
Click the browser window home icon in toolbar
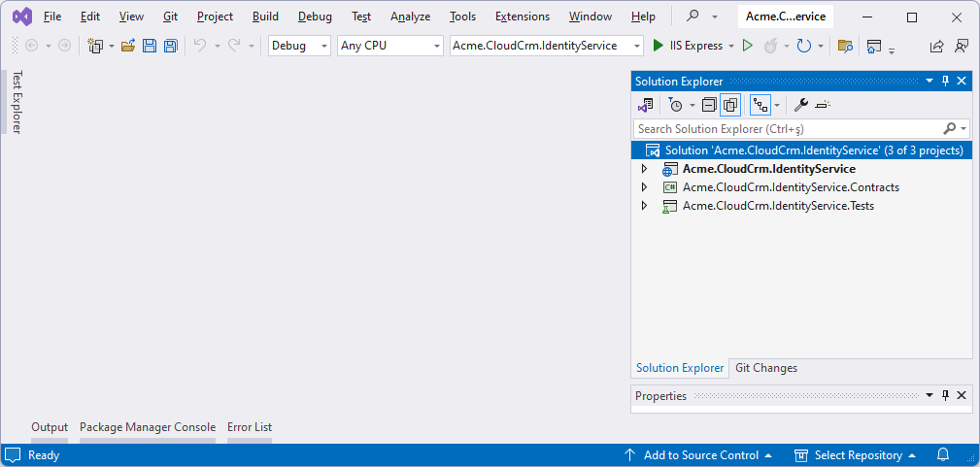[x=874, y=46]
